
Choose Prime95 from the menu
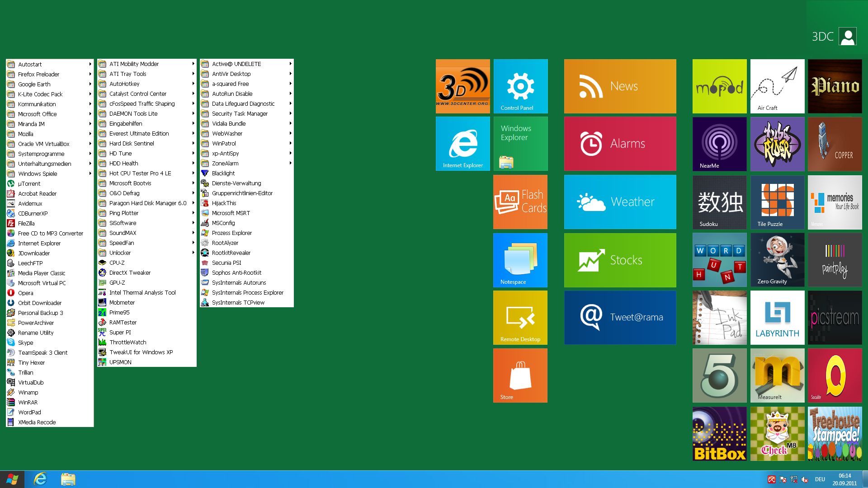[x=119, y=312]
